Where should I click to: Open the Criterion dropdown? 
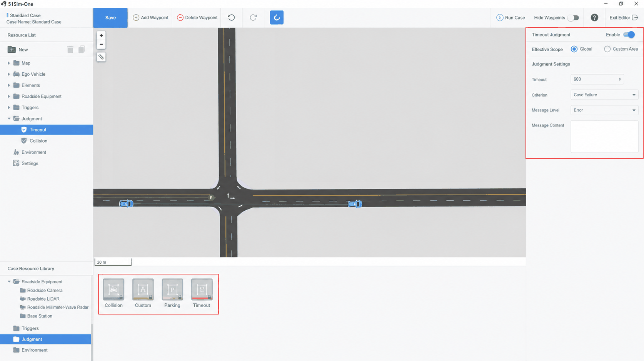coord(604,95)
